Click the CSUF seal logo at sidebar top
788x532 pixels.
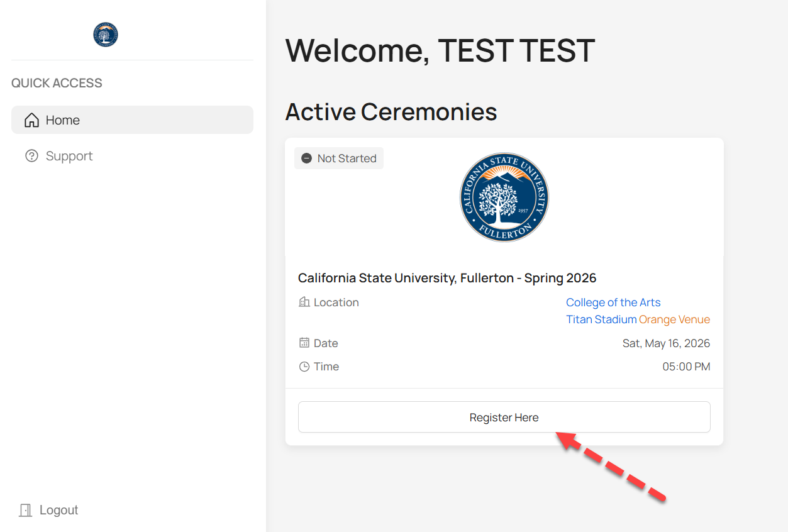click(105, 35)
